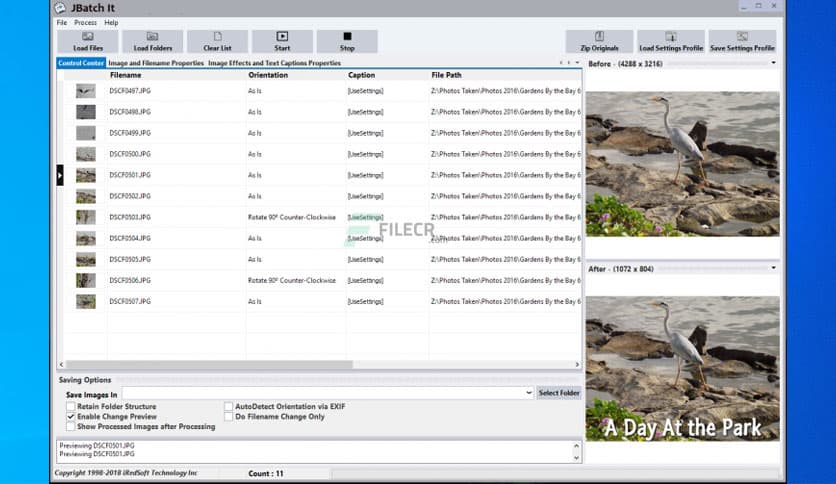Screen dimensions: 836x484
Task: Click the Before preview image
Action: pos(682,164)
